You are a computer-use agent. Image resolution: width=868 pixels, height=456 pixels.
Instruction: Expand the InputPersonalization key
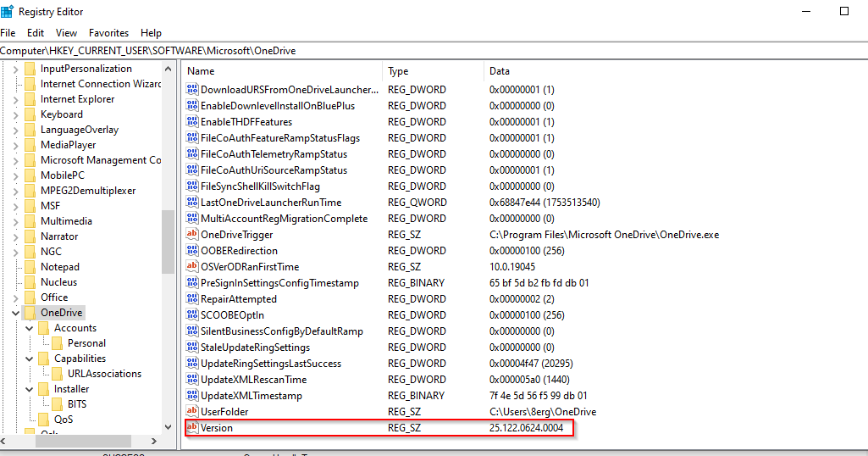point(15,70)
